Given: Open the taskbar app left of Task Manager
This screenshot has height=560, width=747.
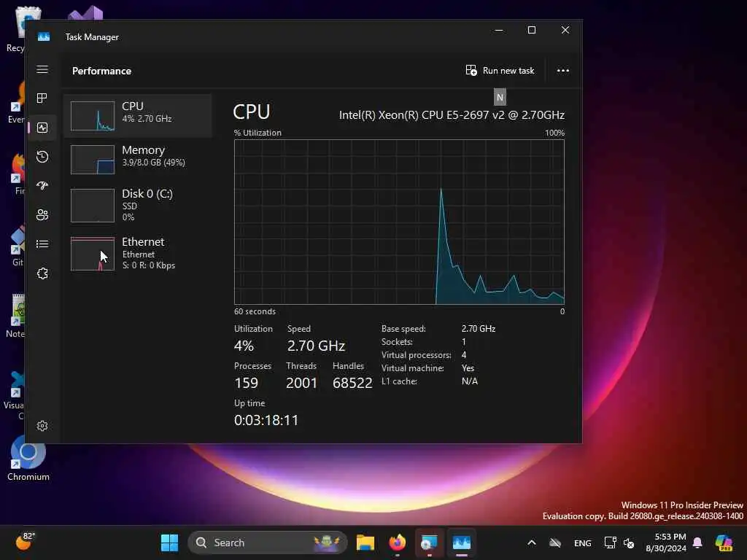Looking at the screenshot, I should tap(429, 542).
